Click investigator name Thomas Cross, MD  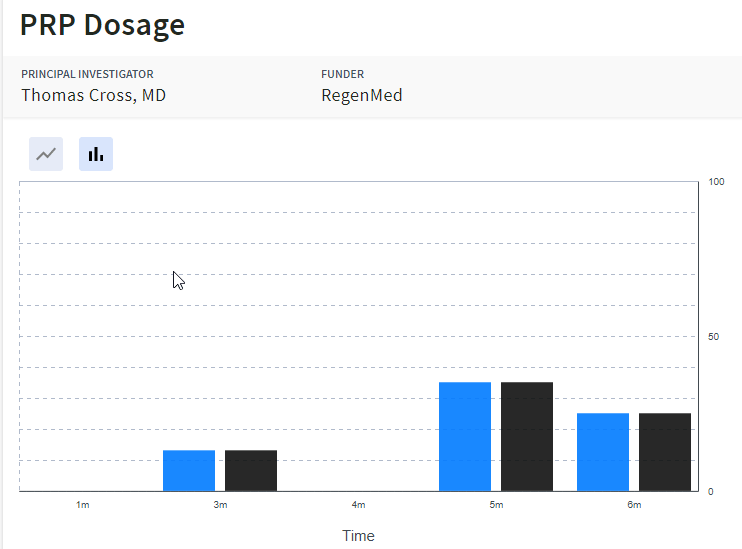[x=94, y=96]
